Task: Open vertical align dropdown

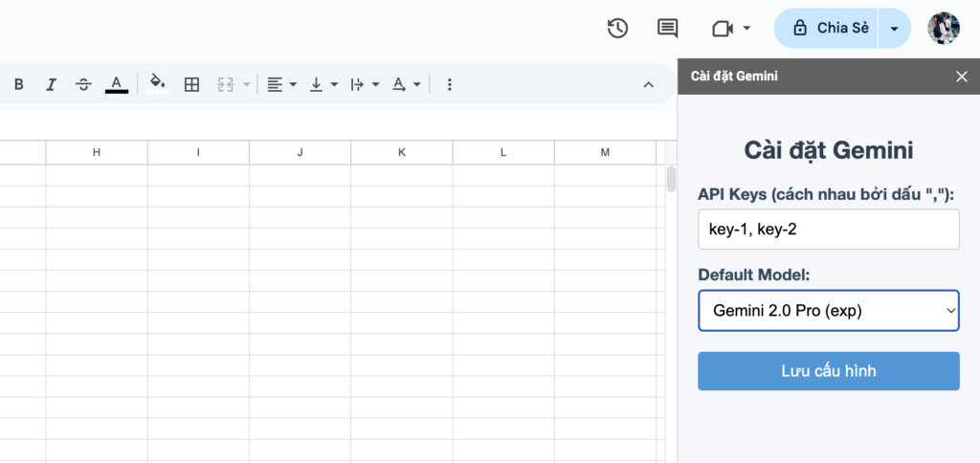Action: click(x=323, y=84)
